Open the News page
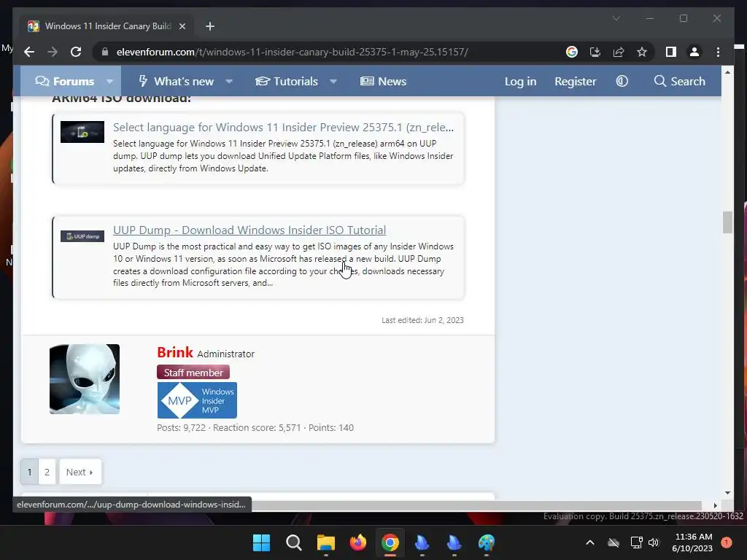Screen dimensions: 747x560 [x=384, y=82]
